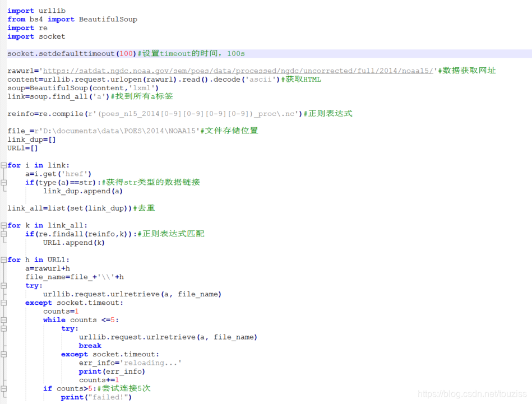This screenshot has width=532, height=404.
Task: Collapse the outer 'try:' block fold marker
Action: [3, 286]
